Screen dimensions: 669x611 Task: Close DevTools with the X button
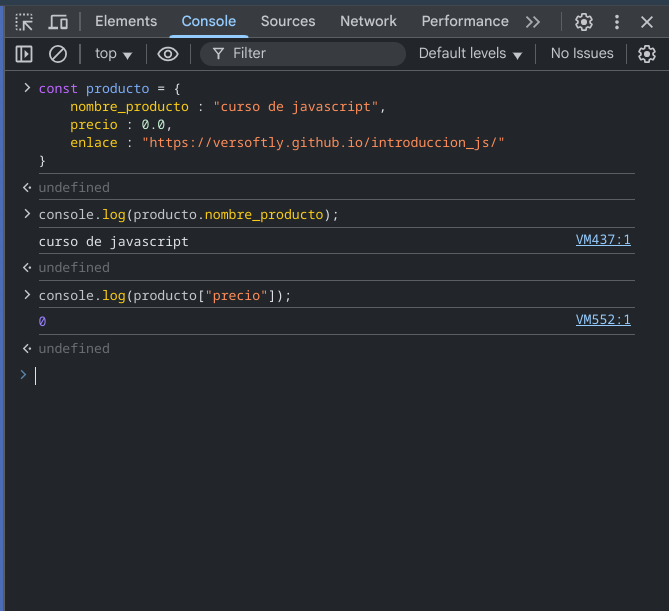tap(647, 22)
